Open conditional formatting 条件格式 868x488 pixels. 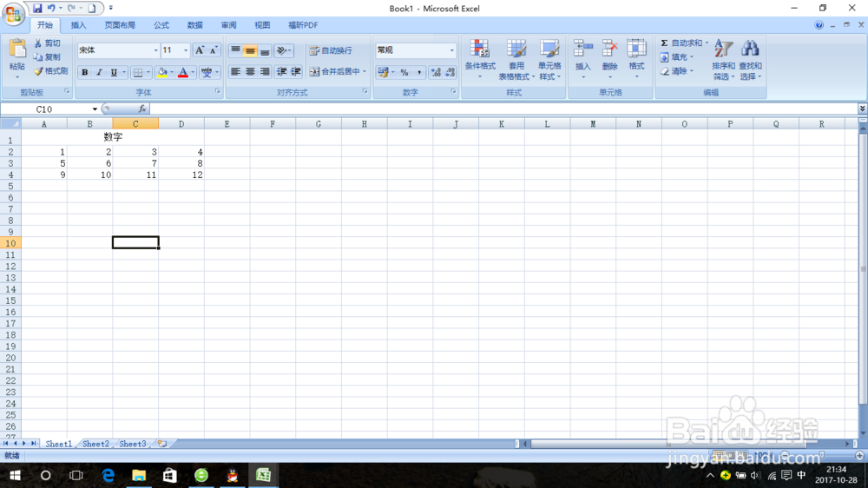click(x=480, y=59)
